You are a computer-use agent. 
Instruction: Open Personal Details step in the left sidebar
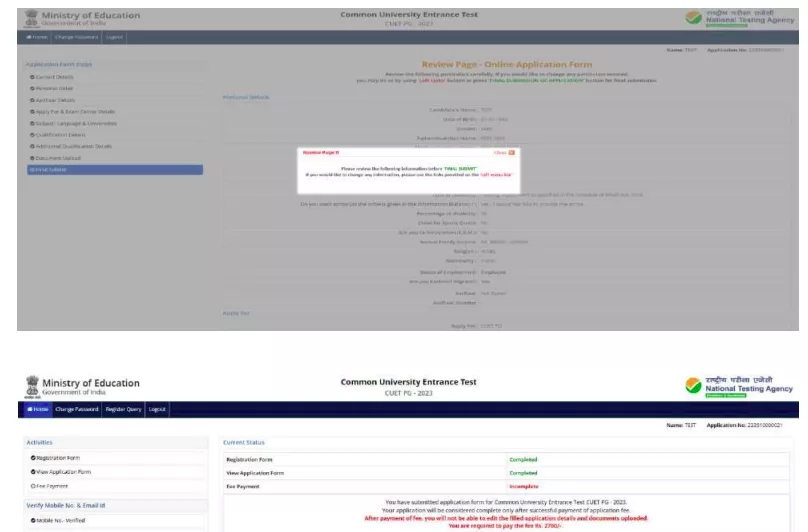click(52, 89)
